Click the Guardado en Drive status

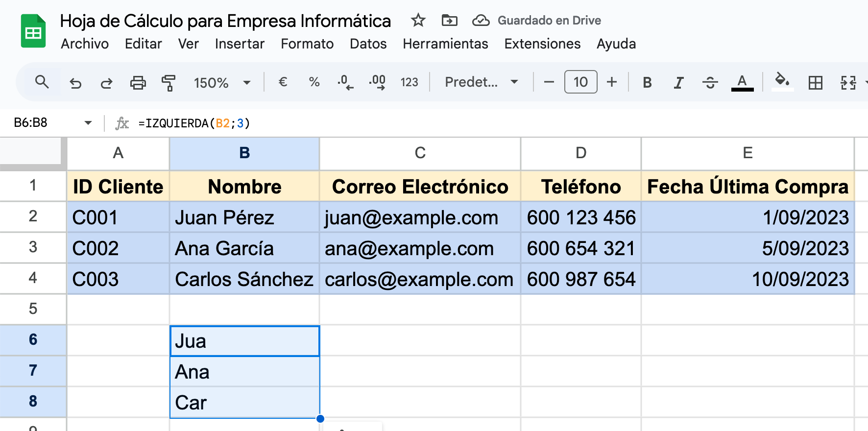[x=549, y=21]
